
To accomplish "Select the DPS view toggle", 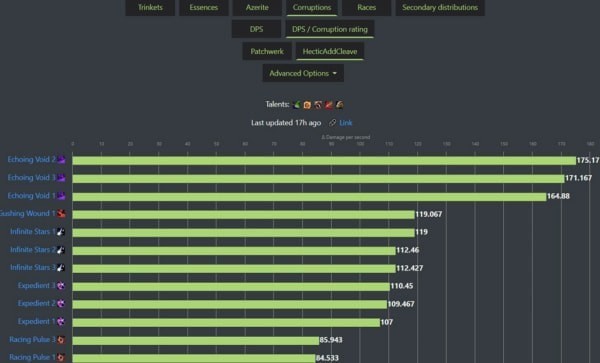I will [x=256, y=29].
